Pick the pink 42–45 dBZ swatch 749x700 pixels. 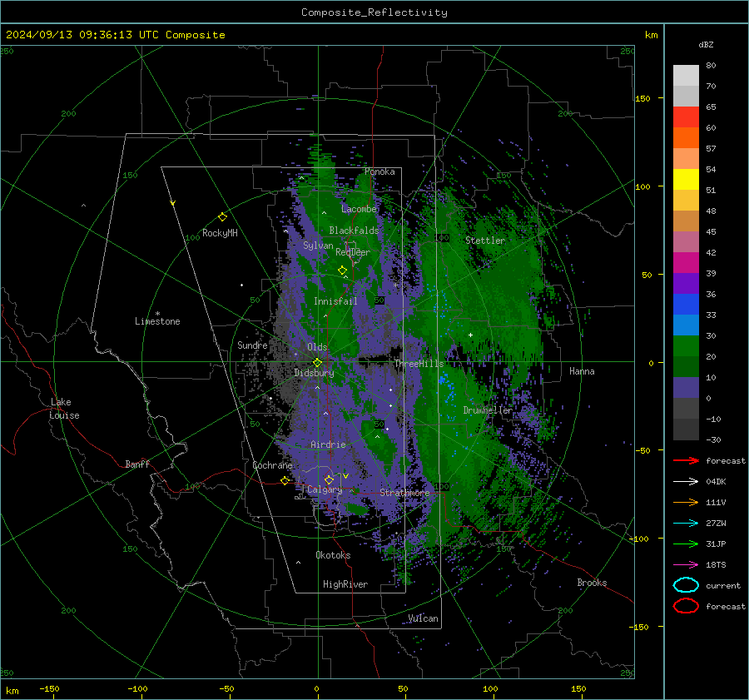686,242
